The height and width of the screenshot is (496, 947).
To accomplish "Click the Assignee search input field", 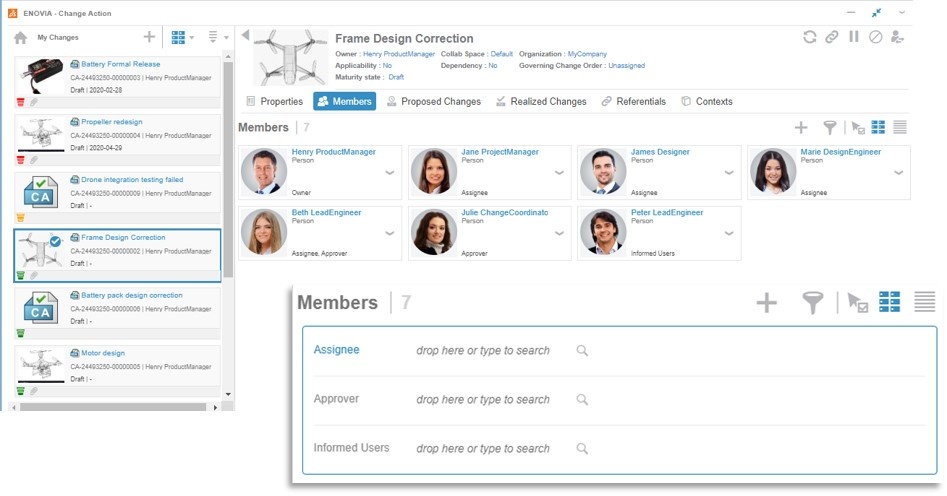I will click(483, 351).
